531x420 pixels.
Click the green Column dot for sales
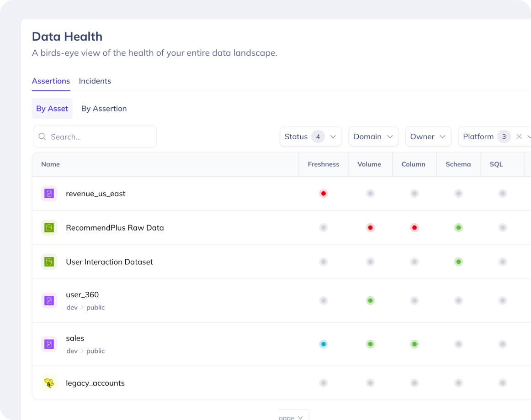click(414, 344)
